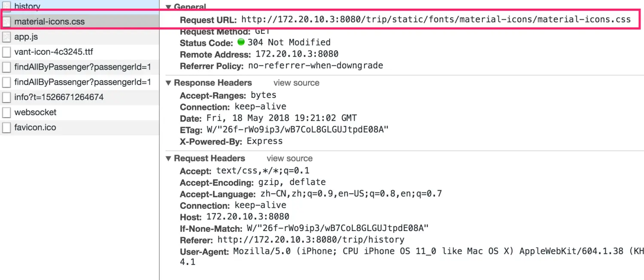
Task: Click the file icon beside websocket
Action: [x=6, y=113]
